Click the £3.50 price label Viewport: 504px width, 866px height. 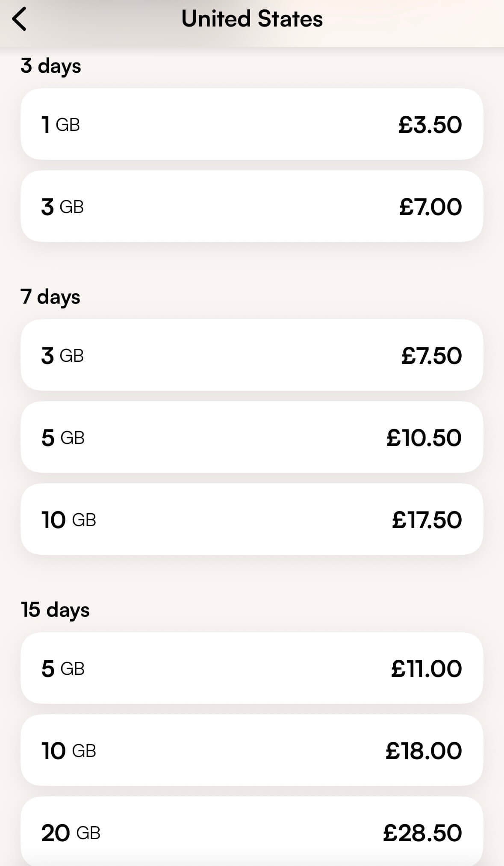(430, 125)
